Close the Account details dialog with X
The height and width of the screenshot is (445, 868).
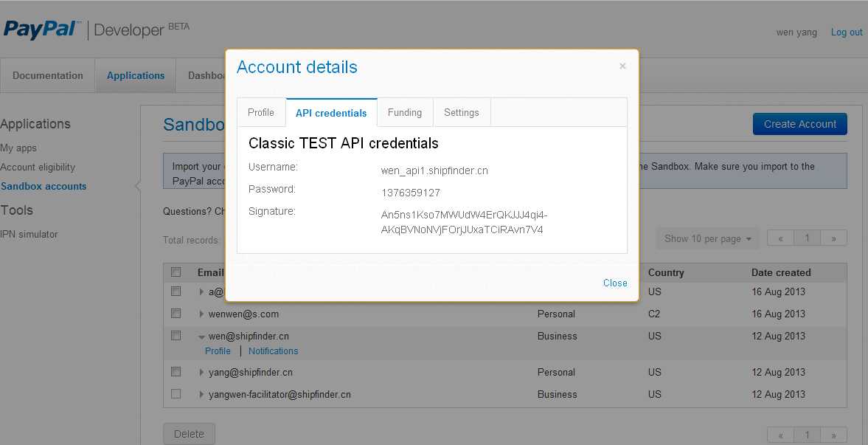pos(622,66)
